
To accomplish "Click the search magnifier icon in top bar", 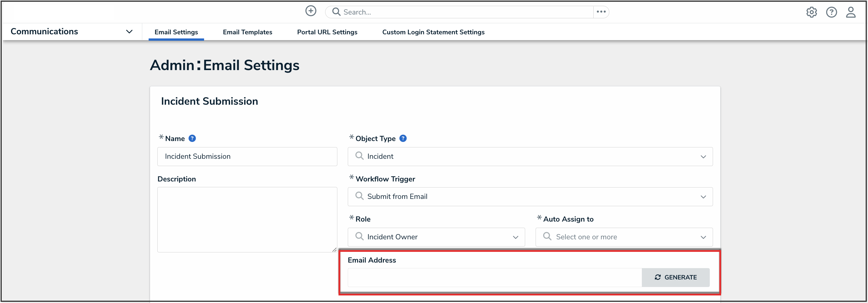I will [x=336, y=12].
